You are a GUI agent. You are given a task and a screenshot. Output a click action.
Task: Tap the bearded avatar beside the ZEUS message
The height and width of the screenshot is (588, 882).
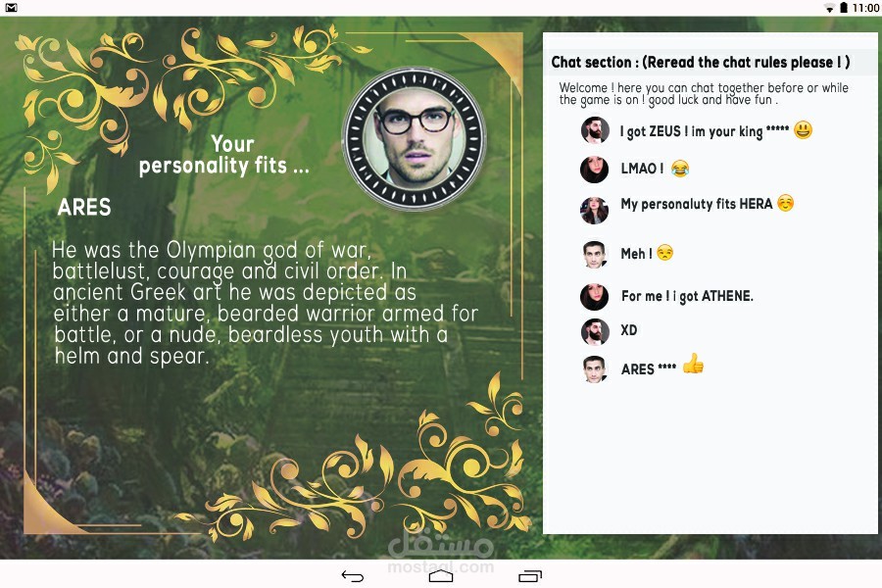click(x=595, y=130)
